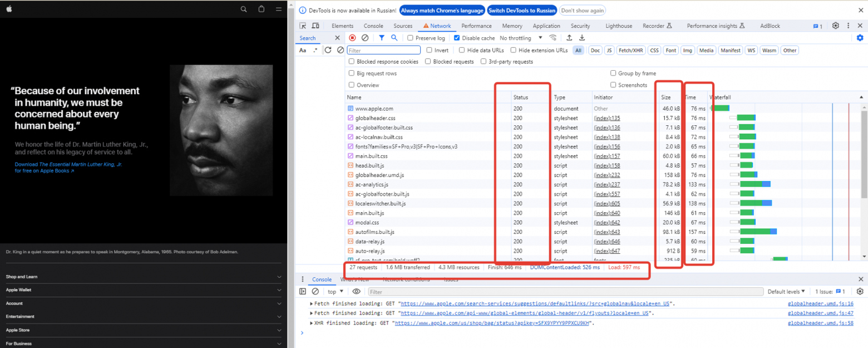This screenshot has height=348, width=868.
Task: Switch to the Lighthouse tab
Action: [618, 26]
